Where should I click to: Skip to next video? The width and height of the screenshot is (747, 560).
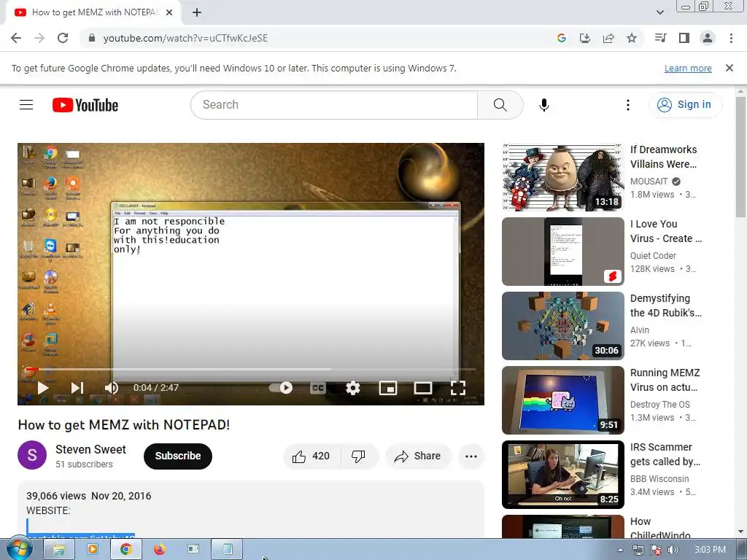[x=77, y=388]
